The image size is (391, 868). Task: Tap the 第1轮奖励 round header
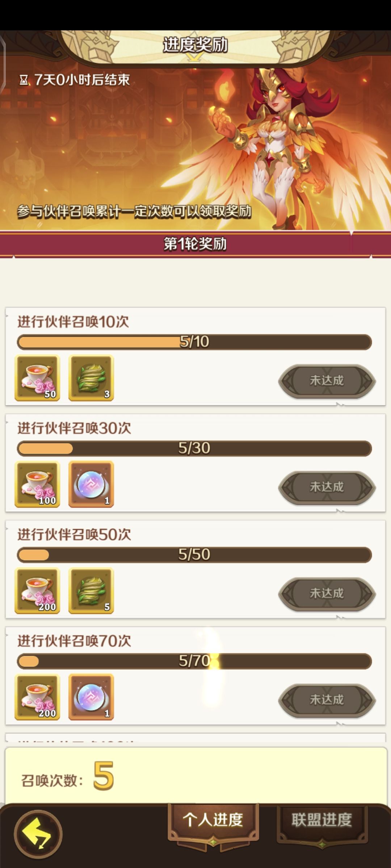click(195, 244)
